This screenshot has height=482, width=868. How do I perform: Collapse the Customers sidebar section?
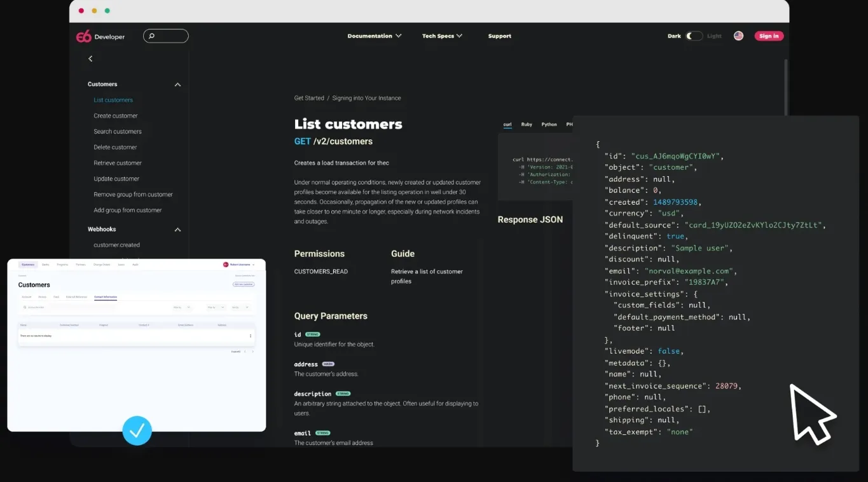point(177,85)
